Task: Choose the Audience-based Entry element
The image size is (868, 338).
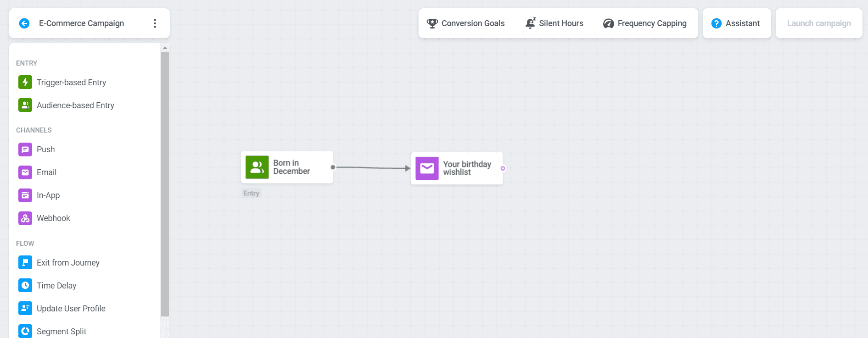Action: [x=75, y=105]
